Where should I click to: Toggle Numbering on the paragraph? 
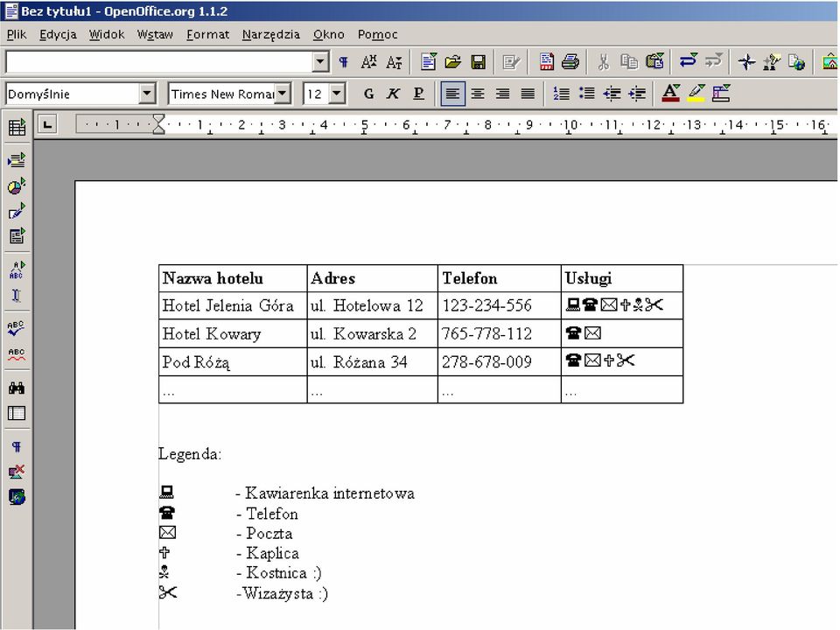point(561,94)
